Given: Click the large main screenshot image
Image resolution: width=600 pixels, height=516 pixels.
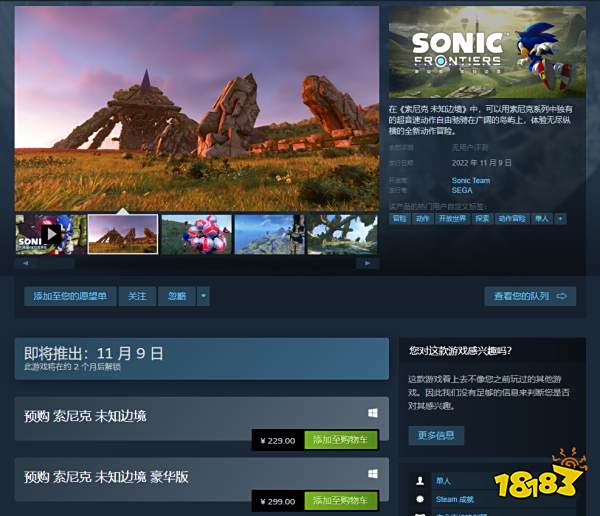Looking at the screenshot, I should coord(197,108).
